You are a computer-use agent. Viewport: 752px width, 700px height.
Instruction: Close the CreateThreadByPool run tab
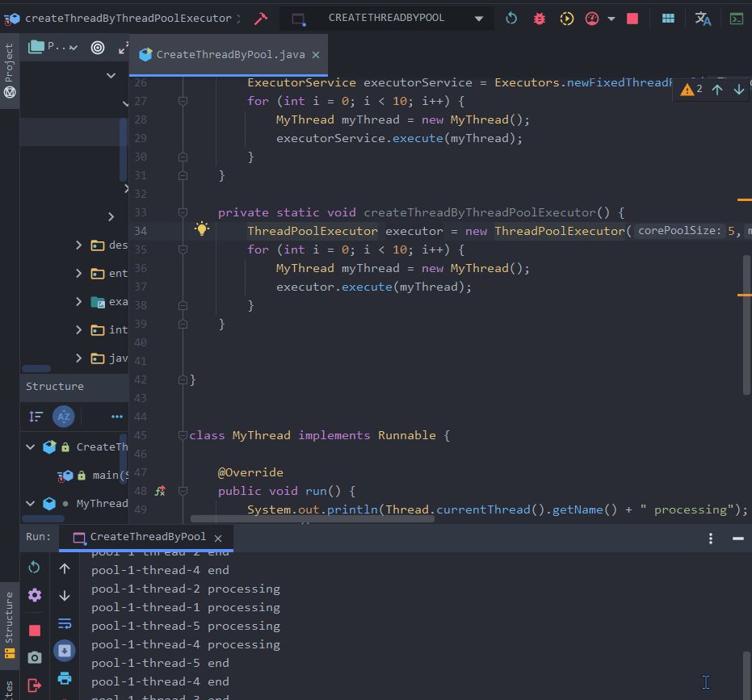coord(218,538)
